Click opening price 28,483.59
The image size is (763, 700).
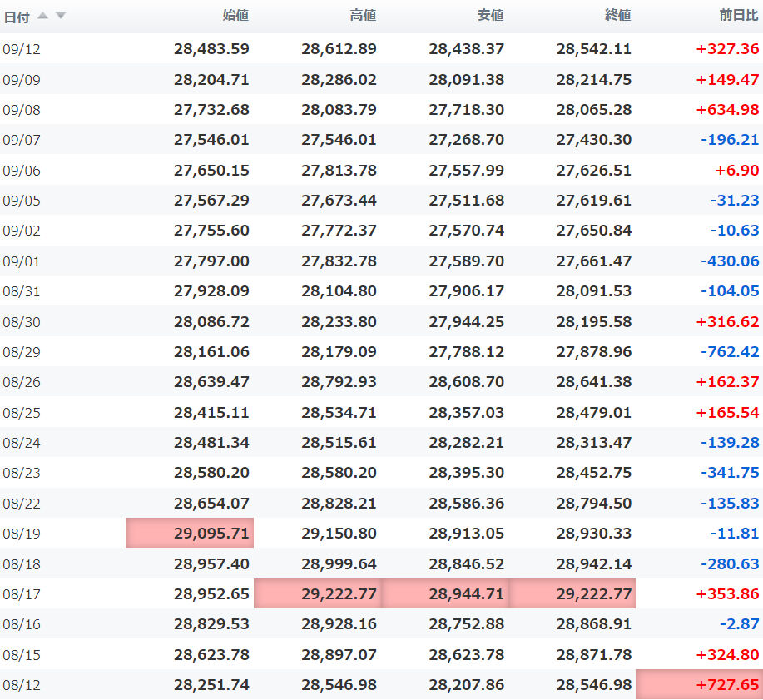[211, 48]
